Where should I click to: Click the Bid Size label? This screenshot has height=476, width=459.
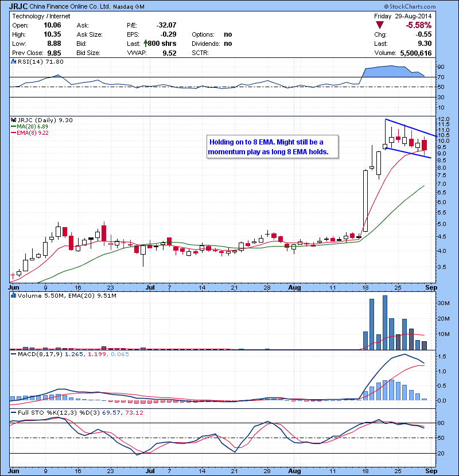click(88, 53)
